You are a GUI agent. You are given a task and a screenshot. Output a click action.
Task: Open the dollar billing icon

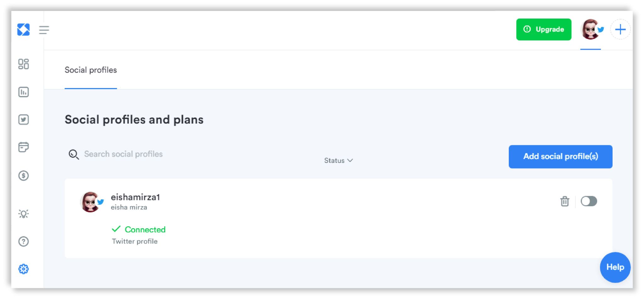point(24,175)
